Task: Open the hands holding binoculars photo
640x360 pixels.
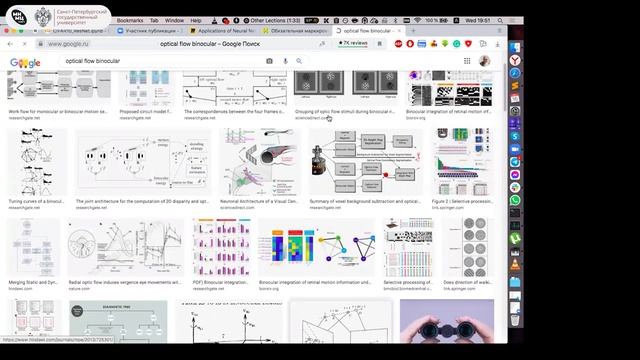Action: click(x=447, y=321)
